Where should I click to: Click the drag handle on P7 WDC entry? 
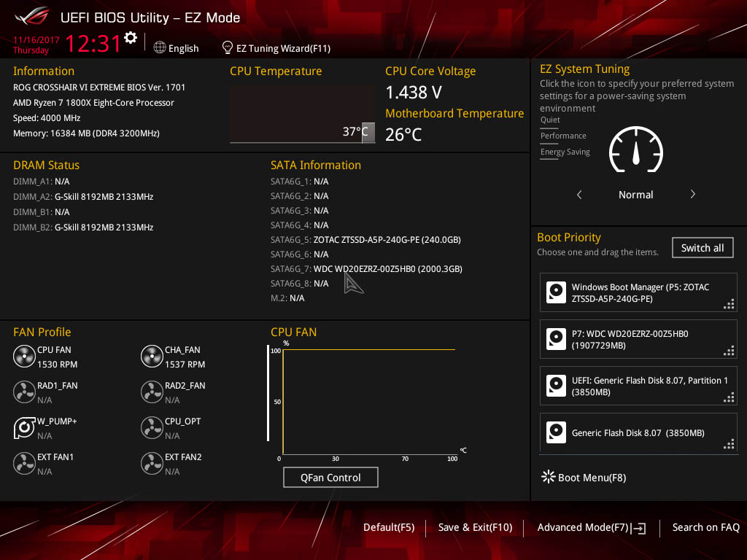tap(729, 351)
